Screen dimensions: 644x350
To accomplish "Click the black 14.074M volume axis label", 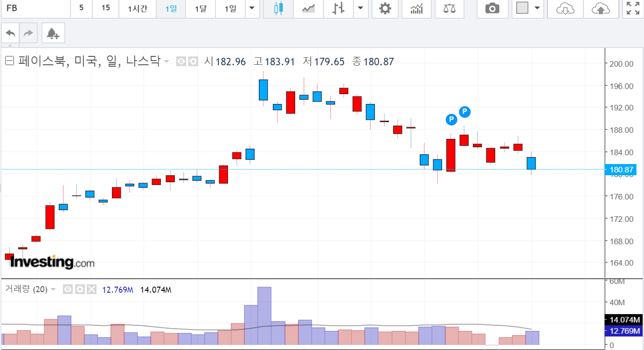I will [x=623, y=320].
